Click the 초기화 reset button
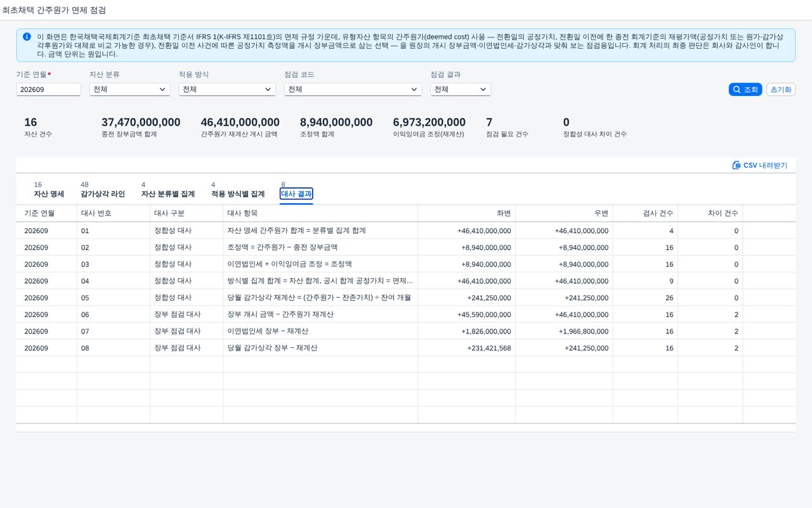 tap(781, 90)
